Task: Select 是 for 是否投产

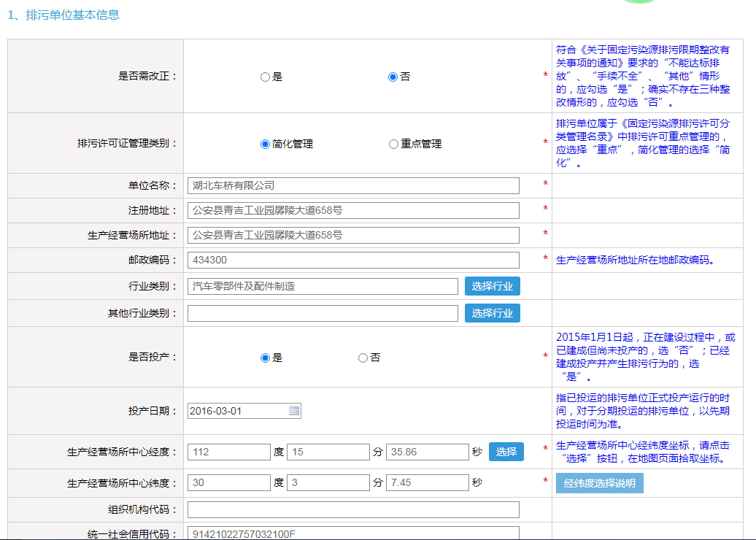Action: tap(265, 358)
